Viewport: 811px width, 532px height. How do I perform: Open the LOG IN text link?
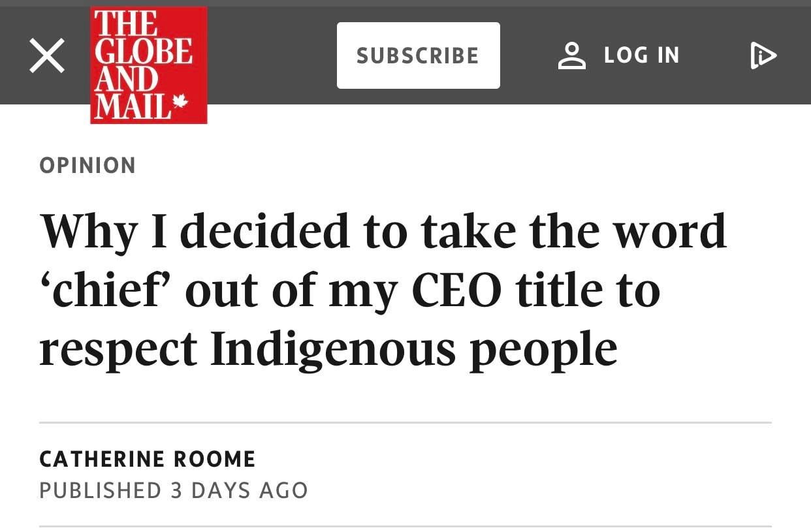click(x=641, y=55)
